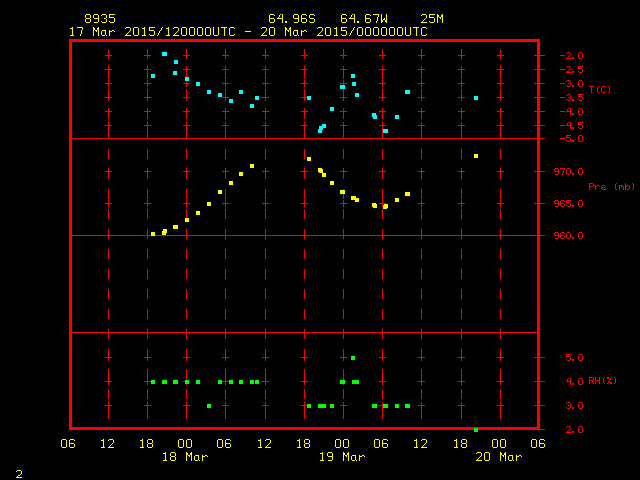
Task: Click the number 2 in the bottom-left corner
Action: (x=19, y=474)
